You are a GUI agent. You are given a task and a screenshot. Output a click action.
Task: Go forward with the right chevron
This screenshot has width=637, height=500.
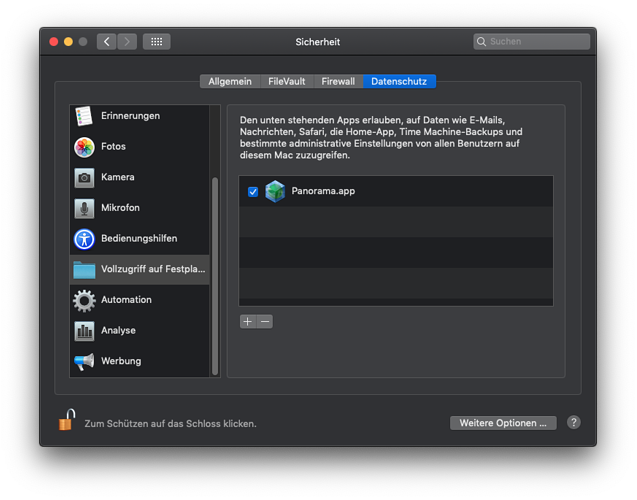pos(127,41)
